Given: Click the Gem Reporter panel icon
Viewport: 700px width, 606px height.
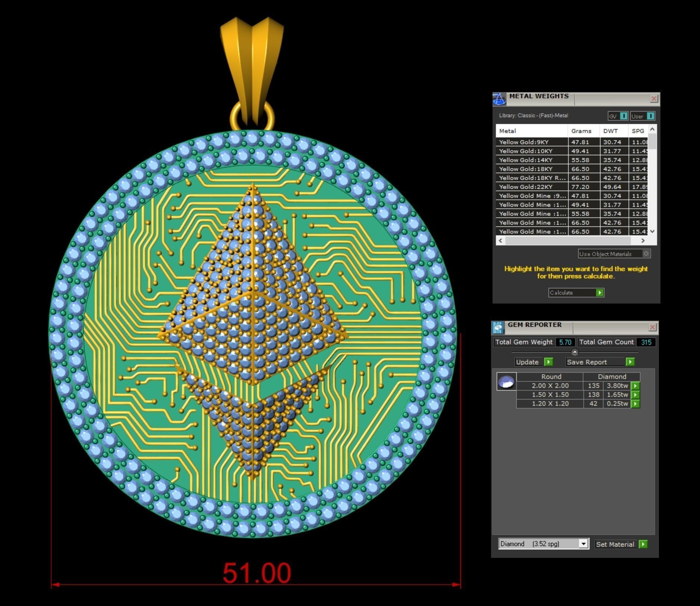Looking at the screenshot, I should [x=498, y=327].
